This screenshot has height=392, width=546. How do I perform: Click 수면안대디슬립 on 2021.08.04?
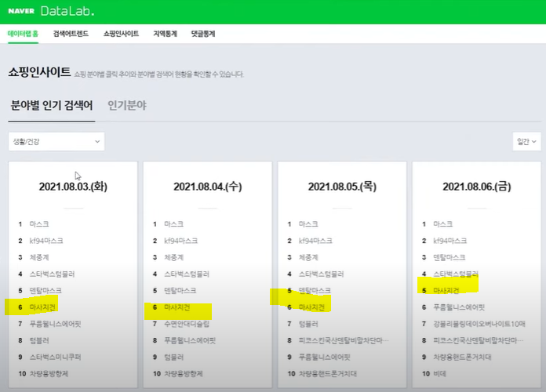tap(187, 324)
